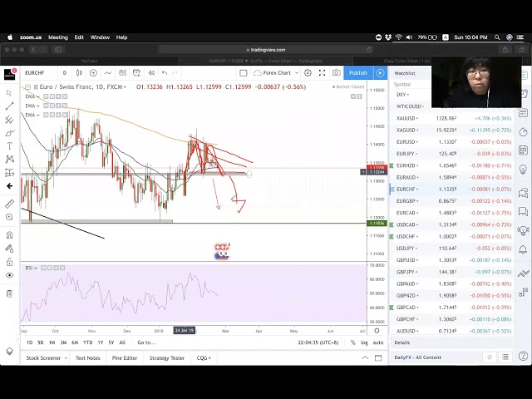Screen dimensions: 532x399
Task: Select the Magnet mode tool
Action: pos(10,234)
